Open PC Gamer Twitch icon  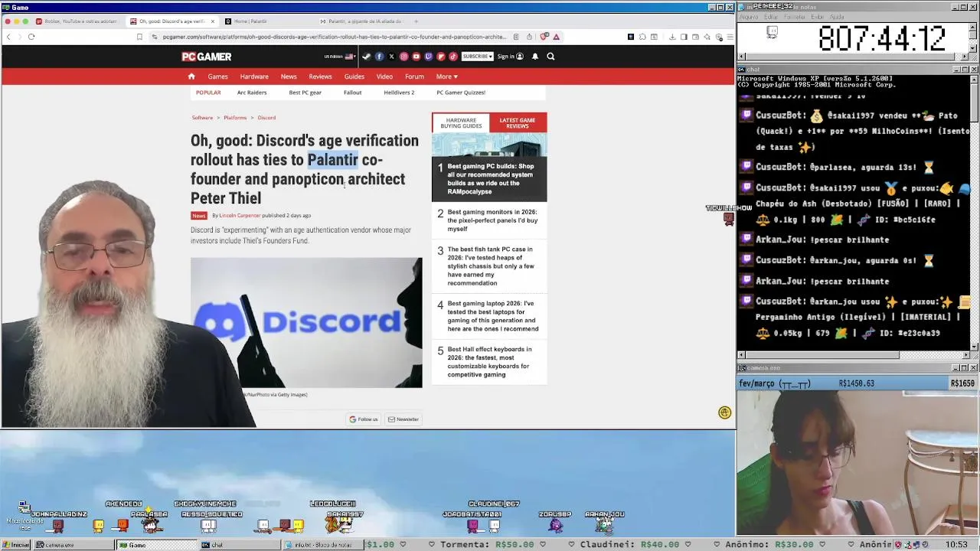428,57
